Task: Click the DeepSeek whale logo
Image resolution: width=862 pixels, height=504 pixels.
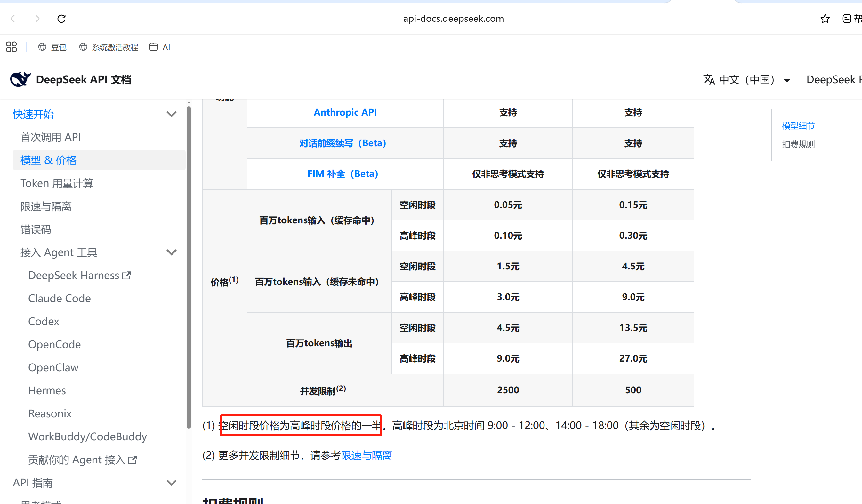Action: point(20,79)
